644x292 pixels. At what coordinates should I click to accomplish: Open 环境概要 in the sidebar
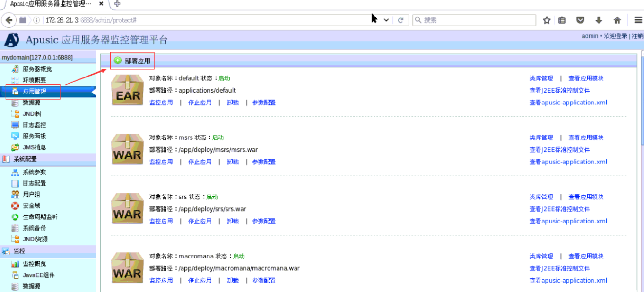coord(35,80)
